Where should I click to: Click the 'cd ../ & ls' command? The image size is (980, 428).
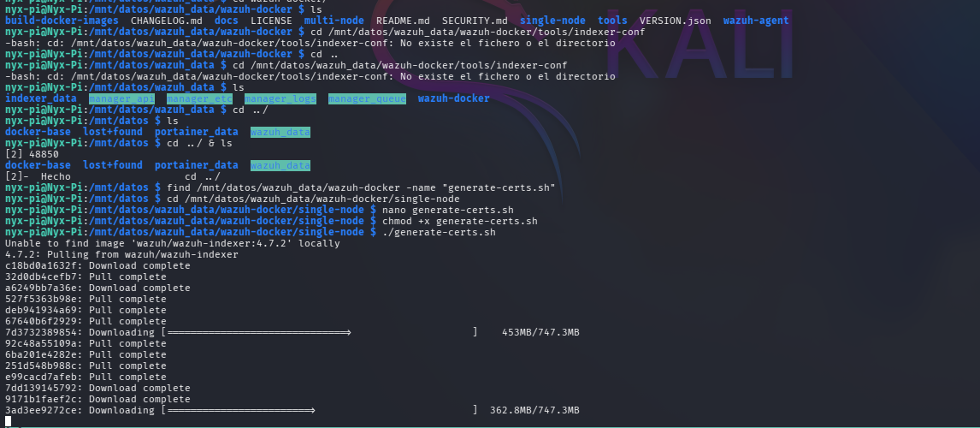198,143
